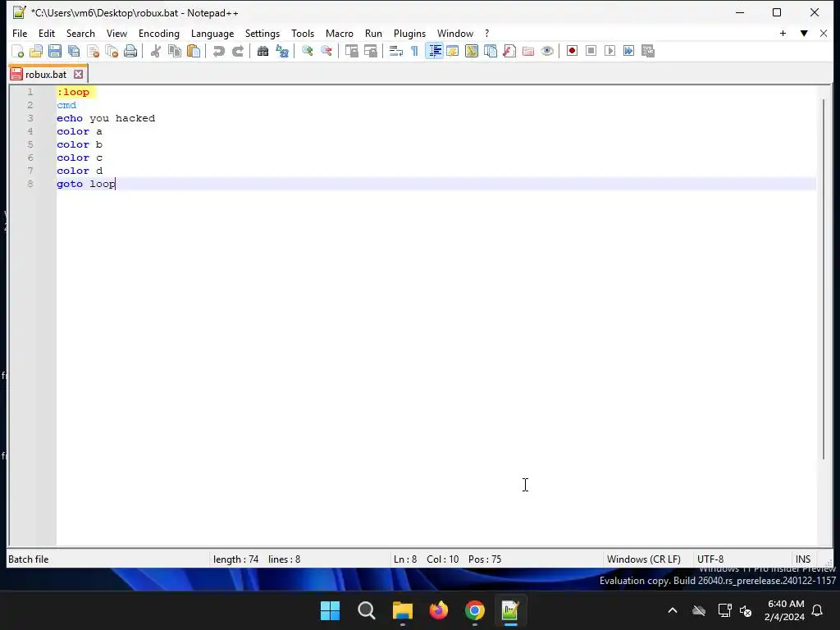Open the Macro menu
This screenshot has height=630, width=840.
[x=339, y=33]
